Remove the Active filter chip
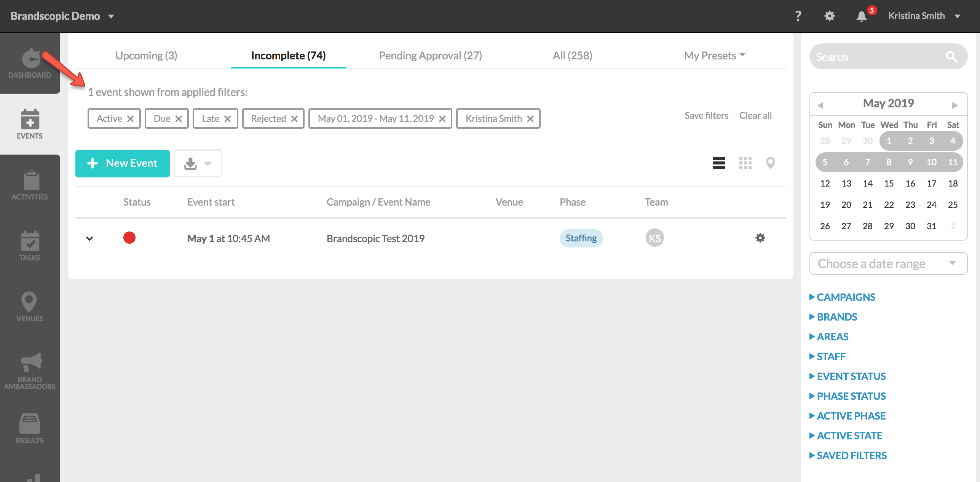Screen dimensions: 980x482 [130, 119]
